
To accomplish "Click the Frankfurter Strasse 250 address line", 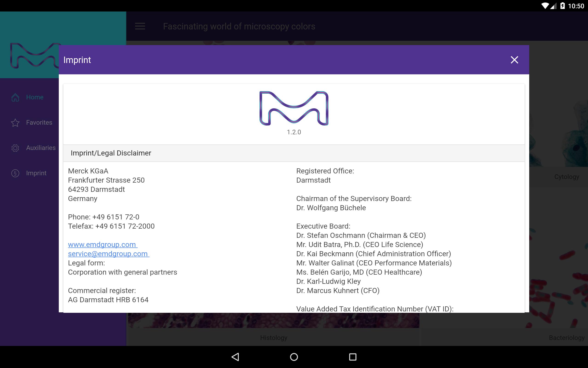I will point(106,180).
